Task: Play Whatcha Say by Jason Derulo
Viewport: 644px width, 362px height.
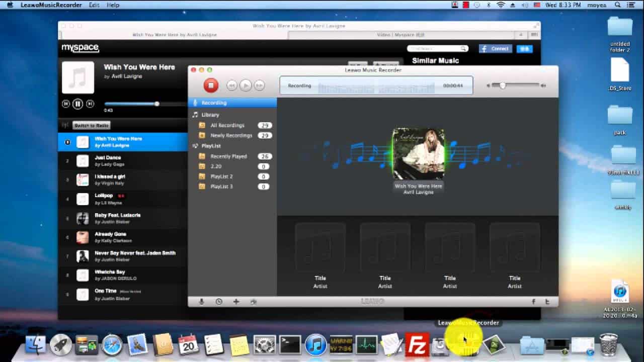Action: point(123,275)
